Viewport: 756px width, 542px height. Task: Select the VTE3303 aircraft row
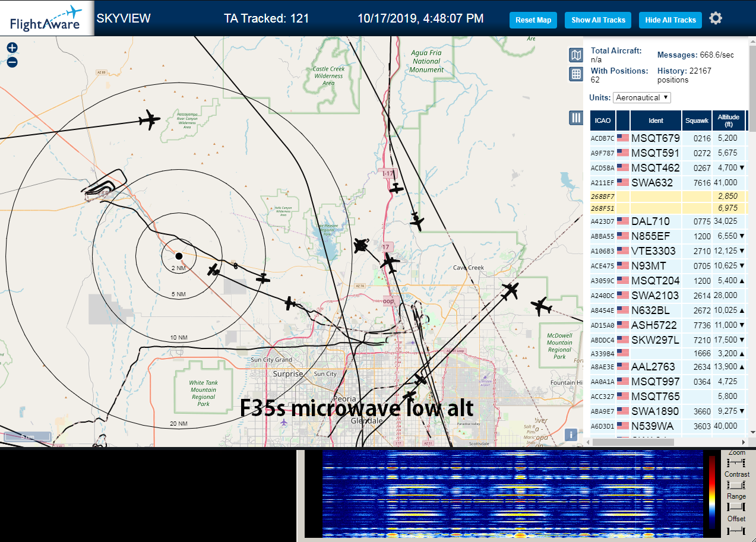click(669, 251)
